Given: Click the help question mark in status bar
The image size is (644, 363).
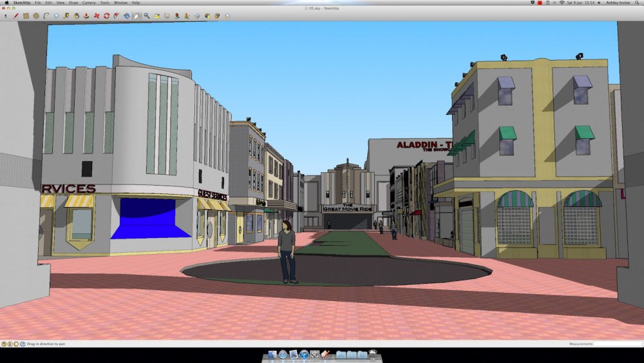Looking at the screenshot, I should 23,344.
